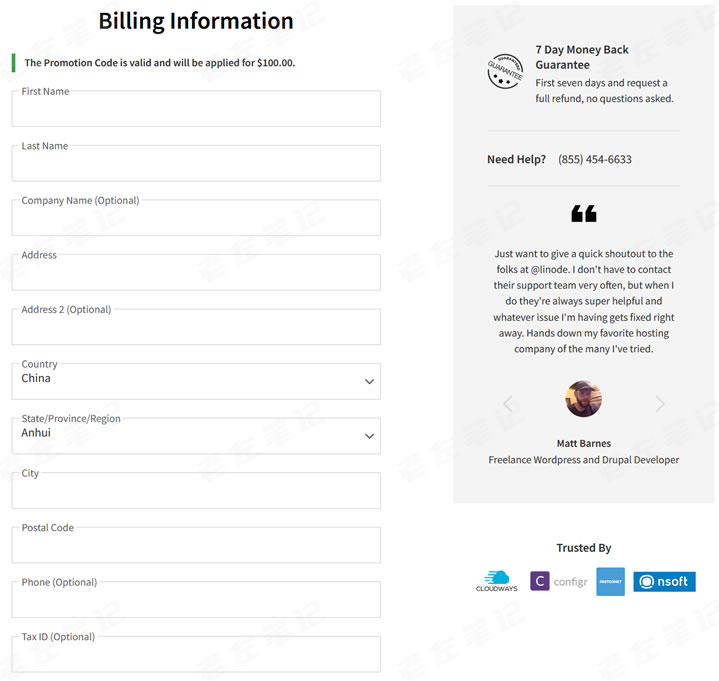Open the State/Province/Region dropdown showing Anhui
This screenshot has width=719, height=681.
(x=196, y=436)
